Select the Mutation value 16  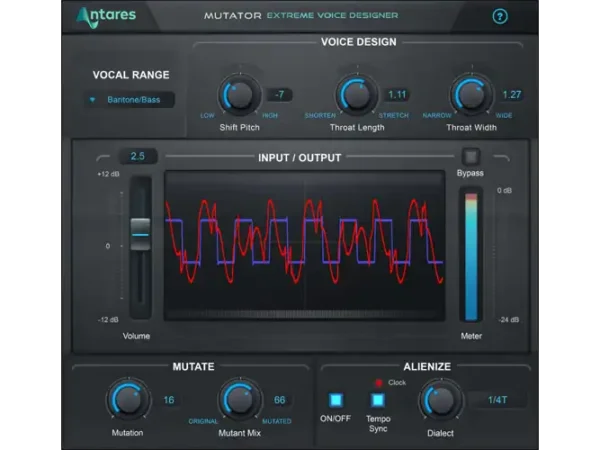pyautogui.click(x=169, y=400)
